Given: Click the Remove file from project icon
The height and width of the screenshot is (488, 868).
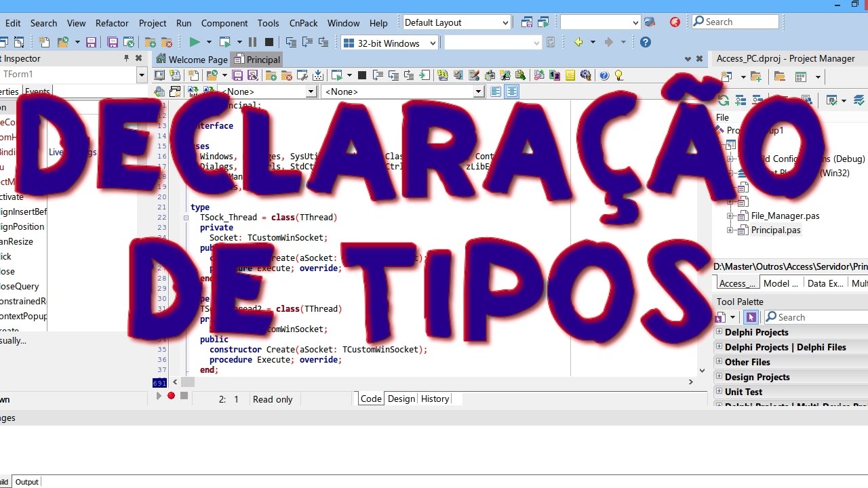Looking at the screenshot, I should point(167,42).
